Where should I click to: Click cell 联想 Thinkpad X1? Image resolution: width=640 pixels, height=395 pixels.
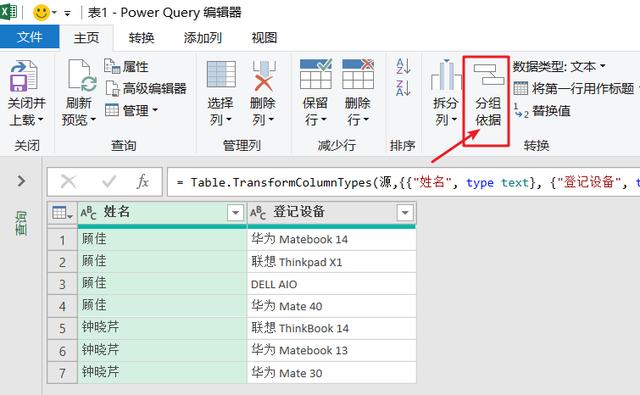pyautogui.click(x=331, y=262)
